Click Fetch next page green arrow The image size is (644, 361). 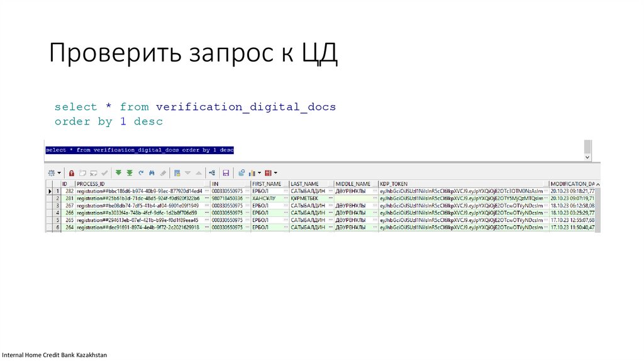[x=118, y=172]
